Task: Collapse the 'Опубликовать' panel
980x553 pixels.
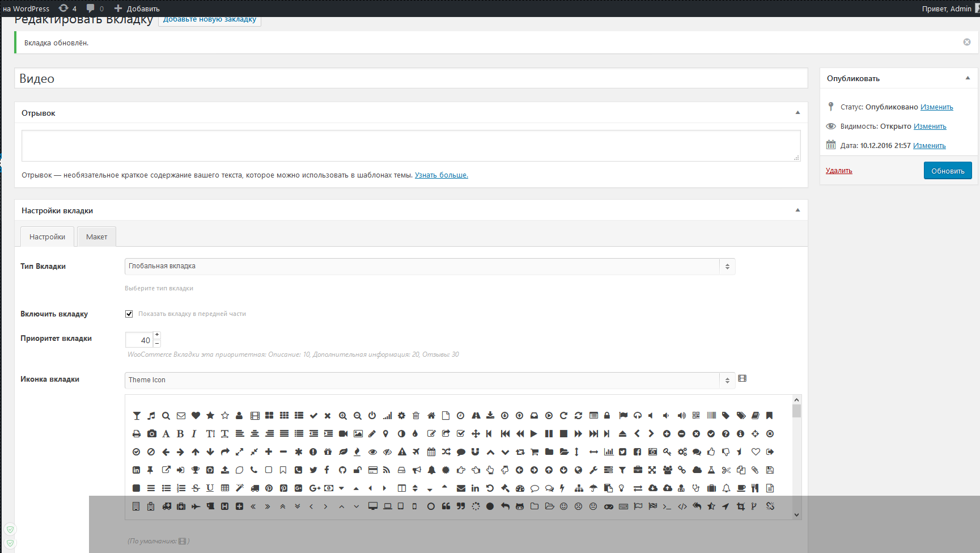Action: click(x=968, y=78)
